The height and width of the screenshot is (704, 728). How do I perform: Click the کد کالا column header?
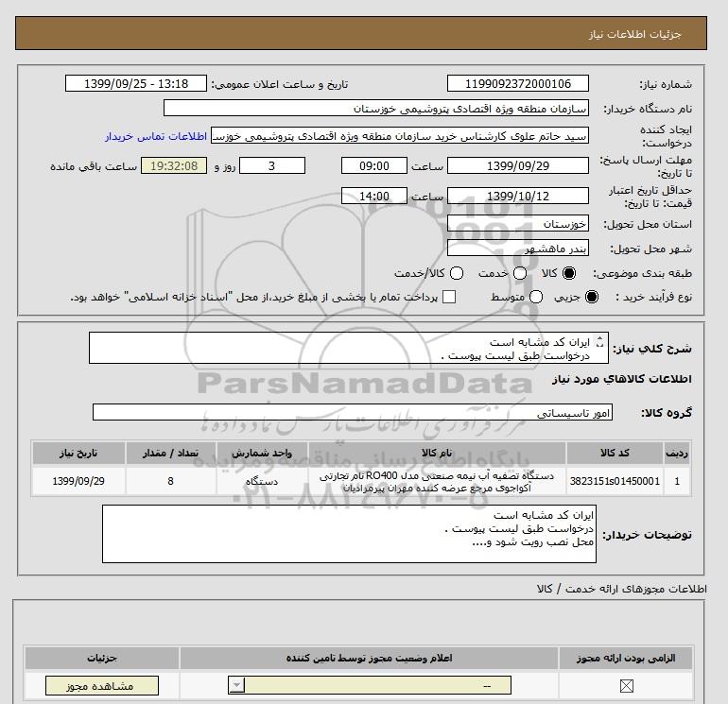[x=615, y=453]
